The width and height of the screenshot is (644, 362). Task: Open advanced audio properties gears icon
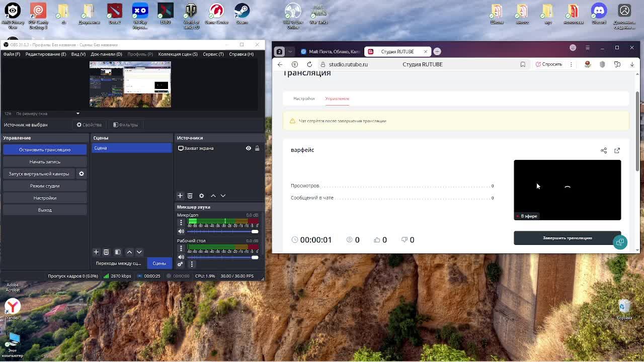[x=180, y=264]
